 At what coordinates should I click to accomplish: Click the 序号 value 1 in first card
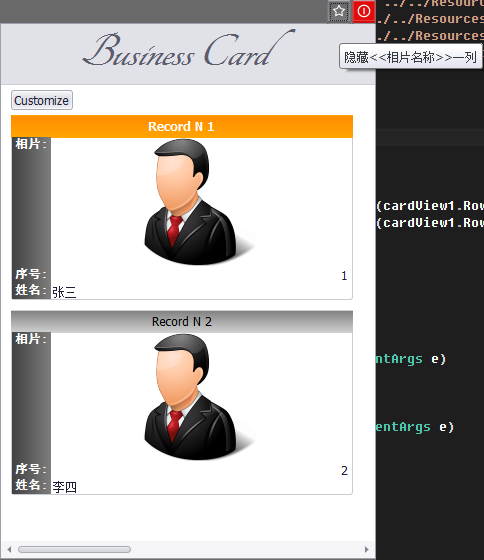(x=344, y=276)
